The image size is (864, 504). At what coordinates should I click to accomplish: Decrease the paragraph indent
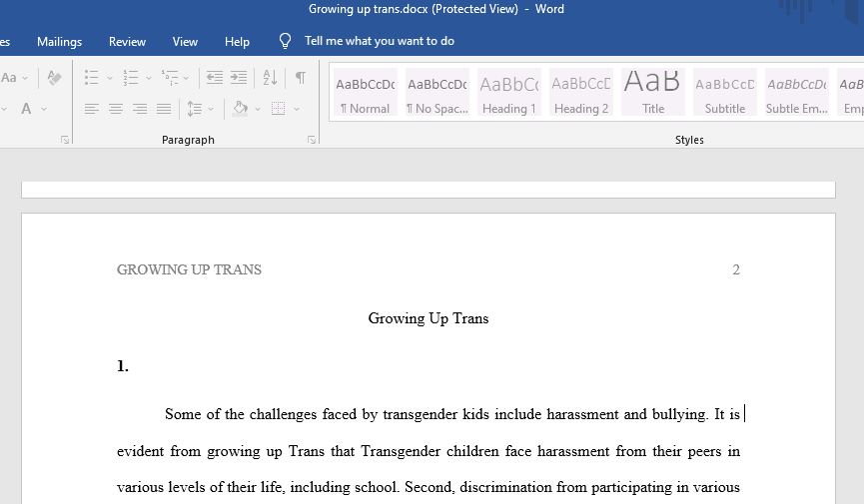coord(215,78)
